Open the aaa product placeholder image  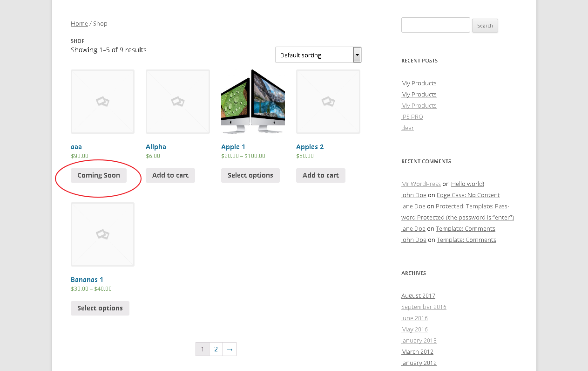coord(102,102)
